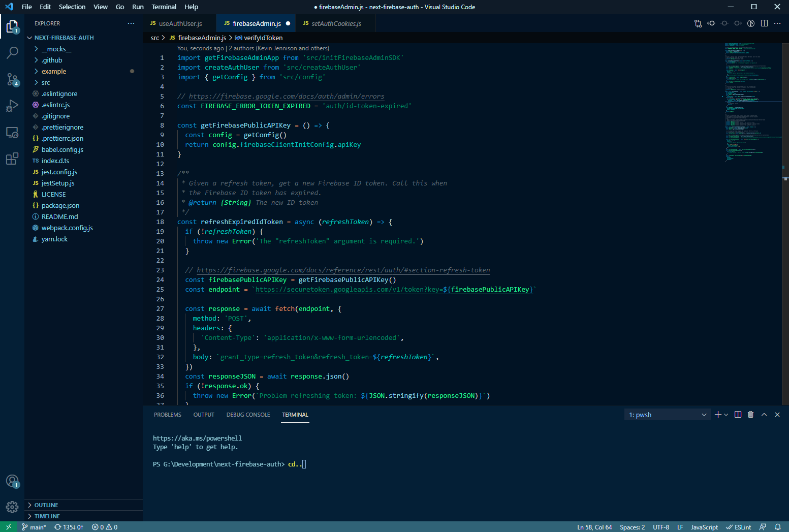Click the code minimap overview
The height and width of the screenshot is (532, 789).
[x=753, y=102]
